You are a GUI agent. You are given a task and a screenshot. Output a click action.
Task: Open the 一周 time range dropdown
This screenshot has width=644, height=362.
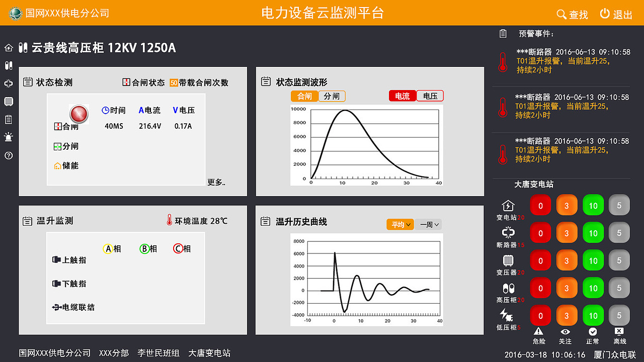(x=429, y=224)
